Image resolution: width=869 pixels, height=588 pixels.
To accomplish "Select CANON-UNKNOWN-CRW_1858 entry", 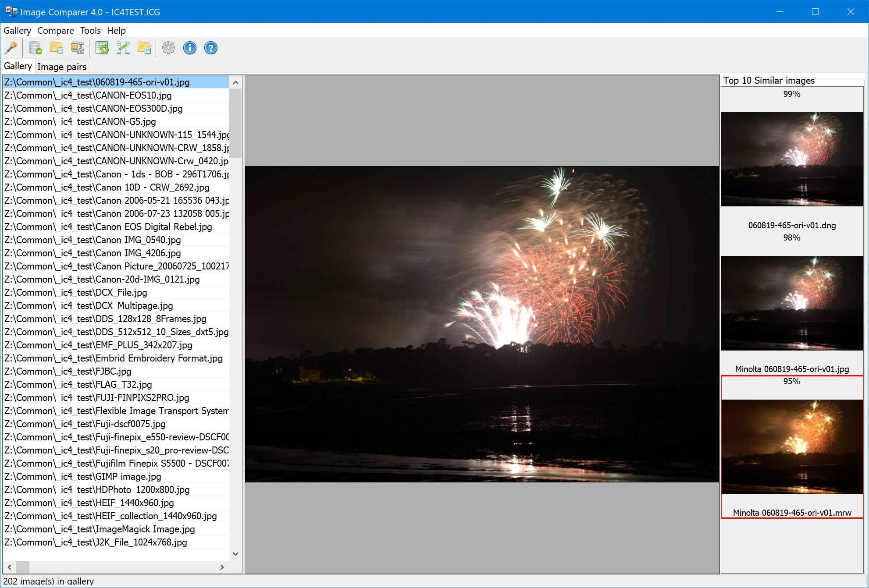I will tap(116, 148).
